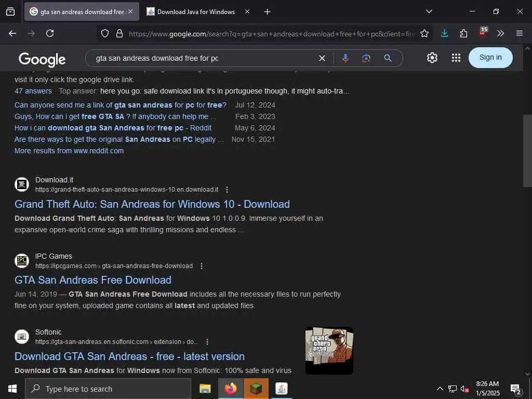Open uBlock Origin extension icon
The height and width of the screenshot is (399, 532).
(x=483, y=33)
